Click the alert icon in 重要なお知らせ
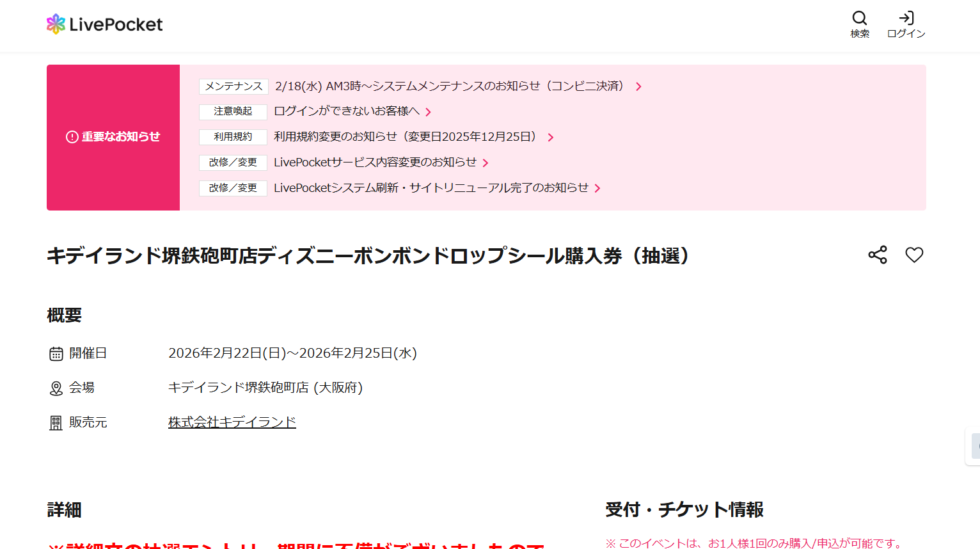Image resolution: width=980 pixels, height=549 pixels. [x=72, y=137]
